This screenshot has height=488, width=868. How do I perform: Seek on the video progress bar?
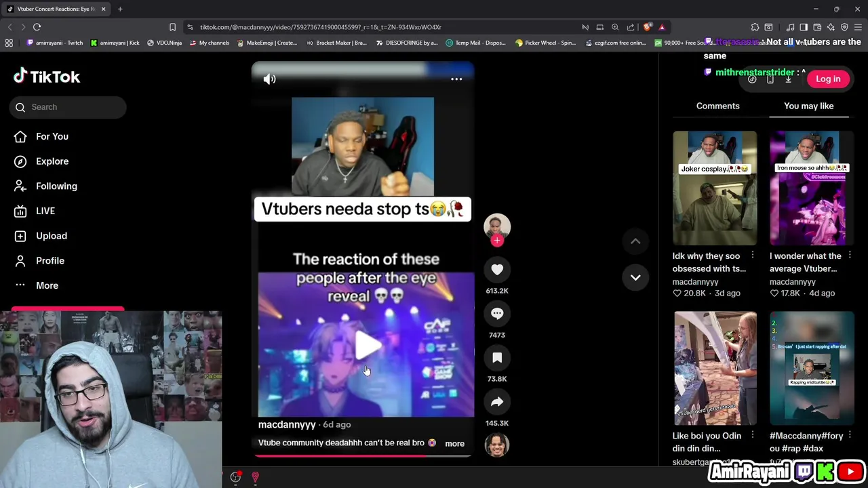click(363, 455)
